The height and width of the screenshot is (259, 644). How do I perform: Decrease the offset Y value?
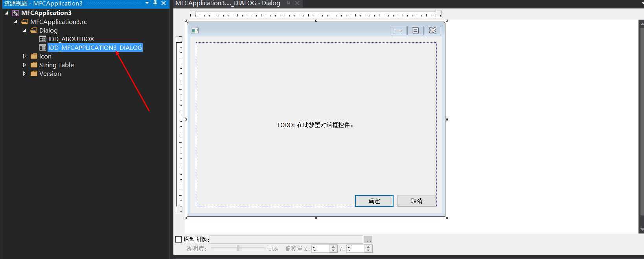[368, 251]
